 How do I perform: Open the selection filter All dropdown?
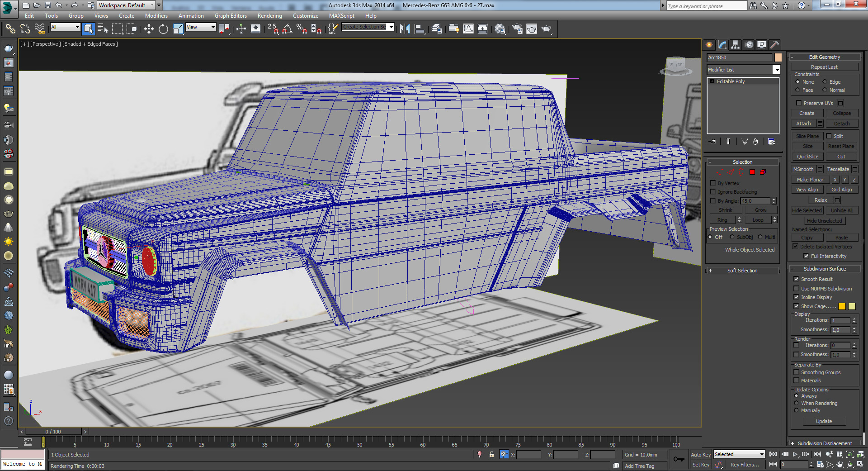[65, 27]
